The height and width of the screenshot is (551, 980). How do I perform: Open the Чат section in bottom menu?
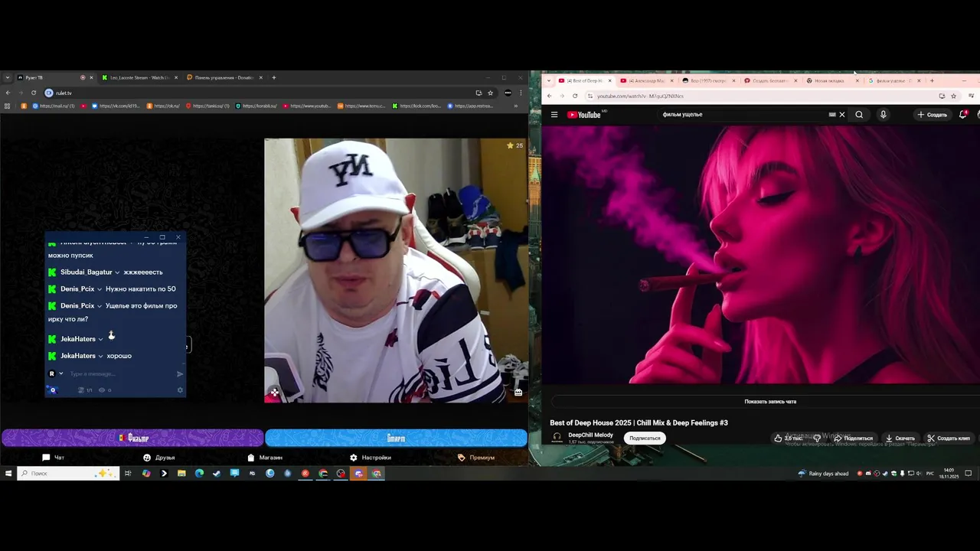[54, 458]
